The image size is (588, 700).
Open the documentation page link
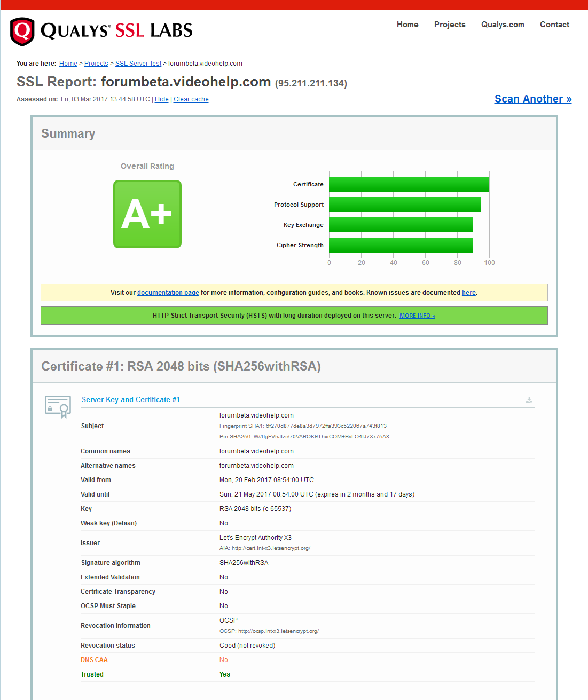[x=168, y=293]
